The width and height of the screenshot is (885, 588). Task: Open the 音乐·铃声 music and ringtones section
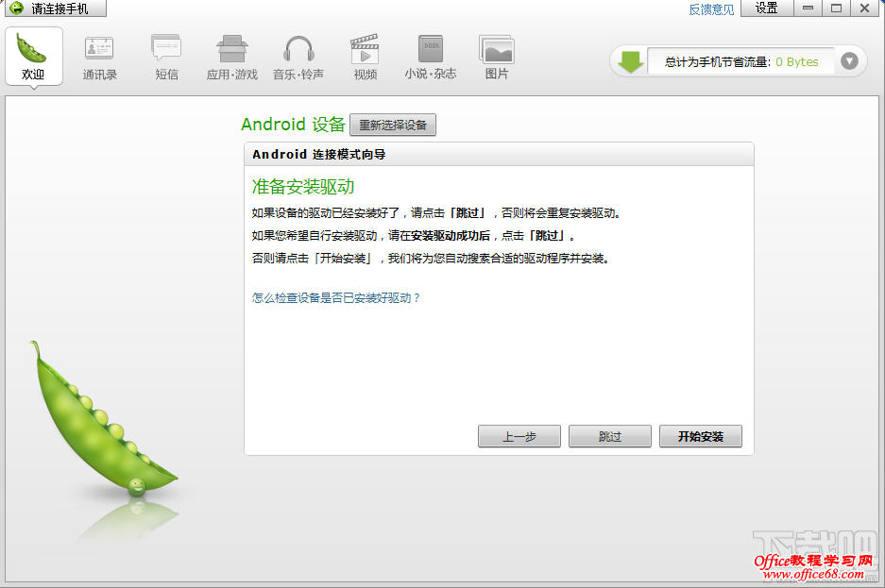pos(298,55)
